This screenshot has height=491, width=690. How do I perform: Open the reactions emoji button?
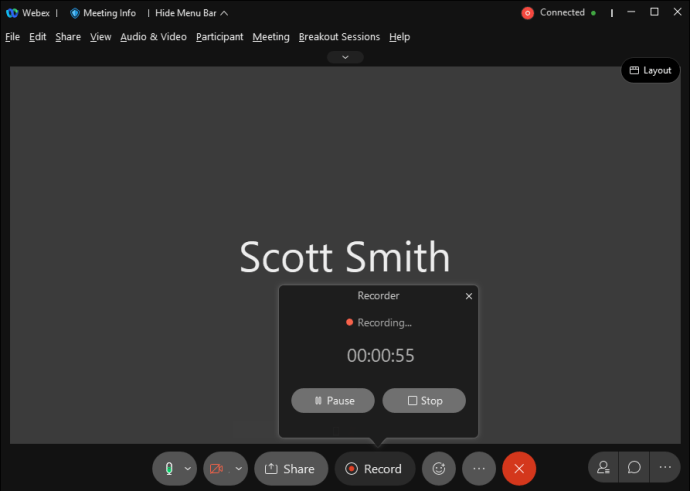pyautogui.click(x=439, y=469)
